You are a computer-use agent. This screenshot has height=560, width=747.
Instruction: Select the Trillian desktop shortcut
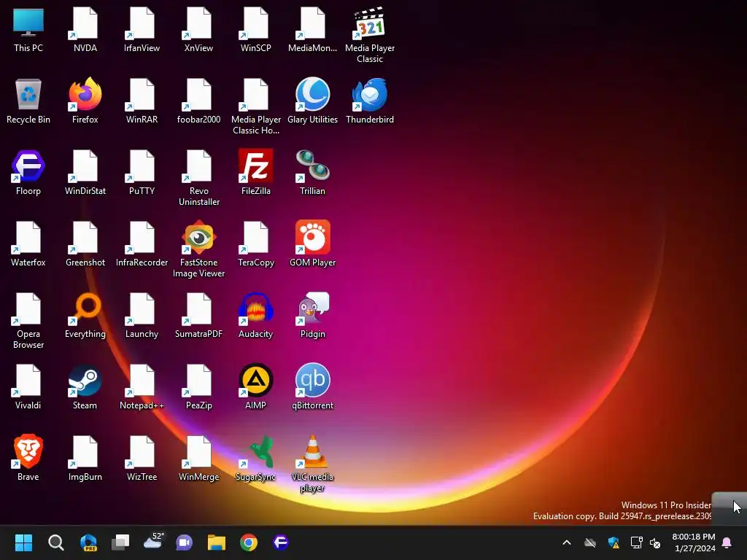click(x=312, y=173)
